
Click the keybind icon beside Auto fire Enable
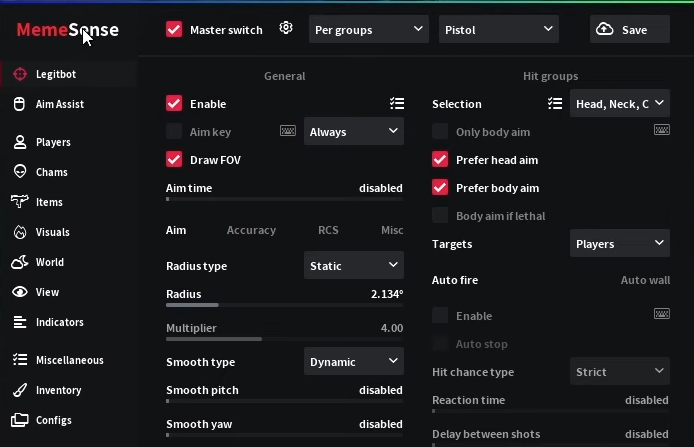click(x=661, y=314)
